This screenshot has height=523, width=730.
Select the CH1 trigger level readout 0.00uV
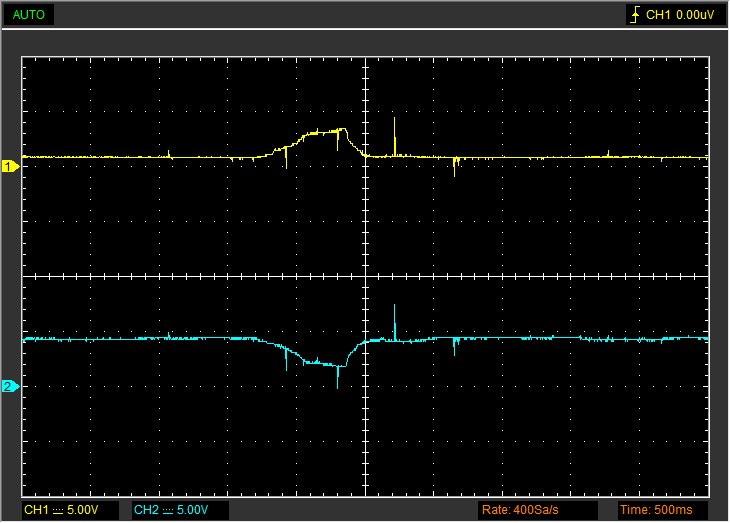tap(680, 15)
